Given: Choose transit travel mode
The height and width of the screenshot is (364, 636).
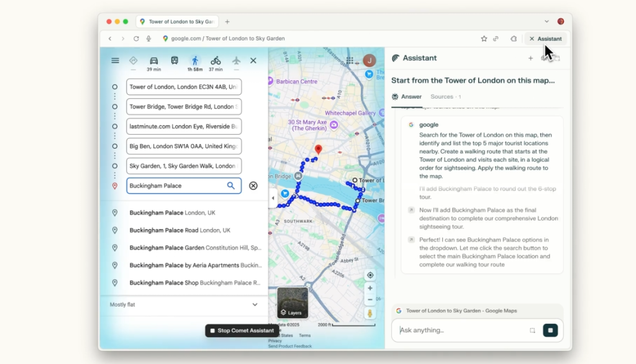Looking at the screenshot, I should pyautogui.click(x=175, y=60).
